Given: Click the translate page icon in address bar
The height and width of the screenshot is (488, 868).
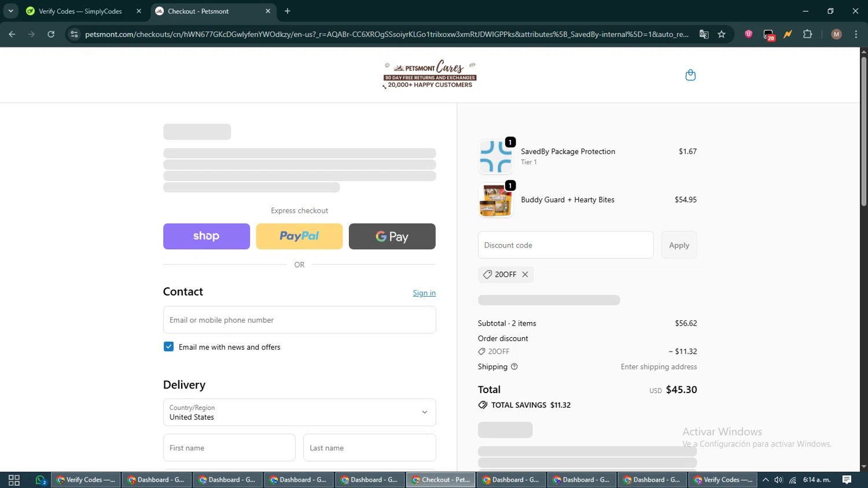Looking at the screenshot, I should click(704, 34).
